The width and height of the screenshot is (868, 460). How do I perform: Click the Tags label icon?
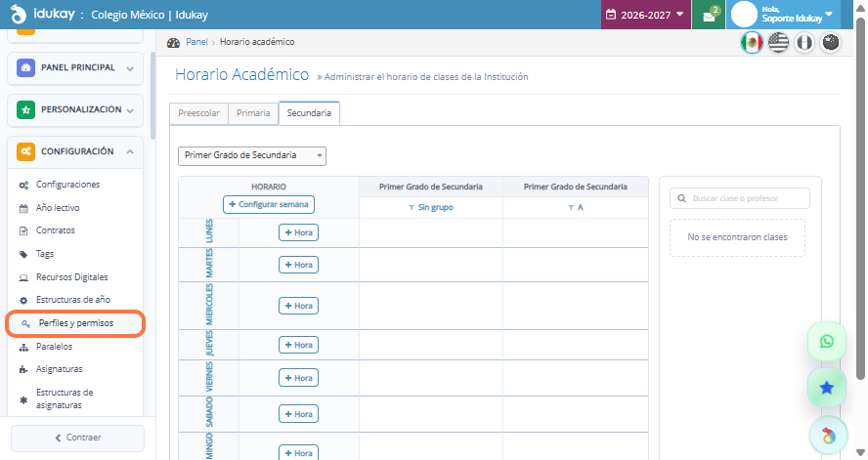pos(23,254)
